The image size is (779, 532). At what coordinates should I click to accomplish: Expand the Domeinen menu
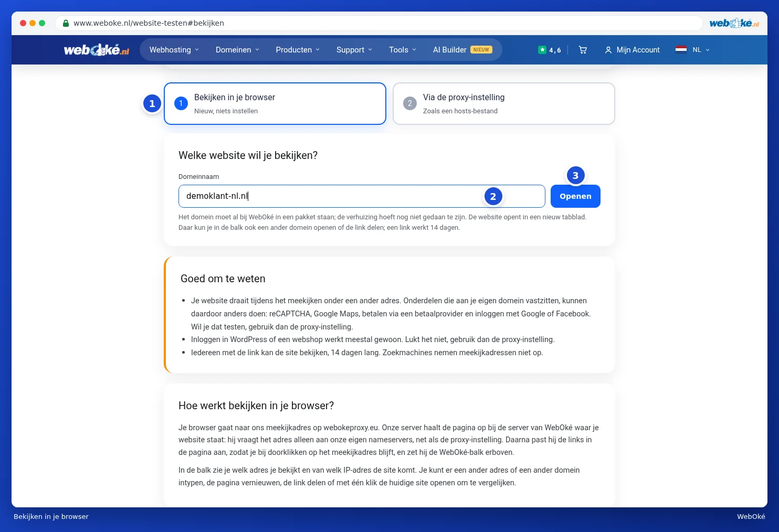(237, 50)
